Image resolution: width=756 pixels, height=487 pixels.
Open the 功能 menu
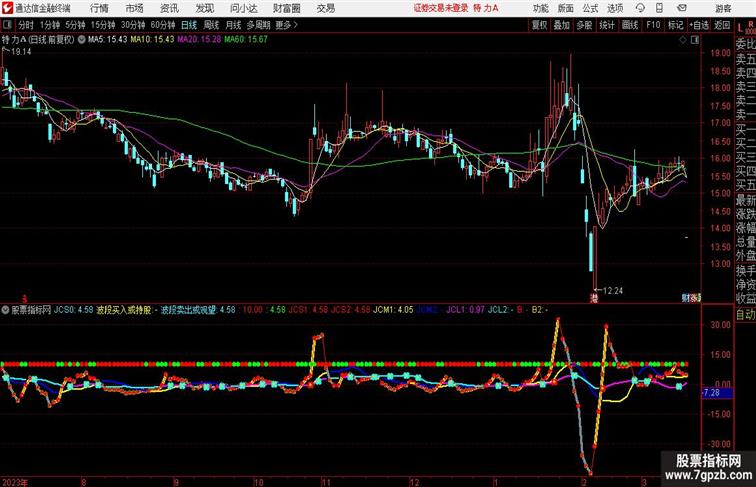click(540, 8)
